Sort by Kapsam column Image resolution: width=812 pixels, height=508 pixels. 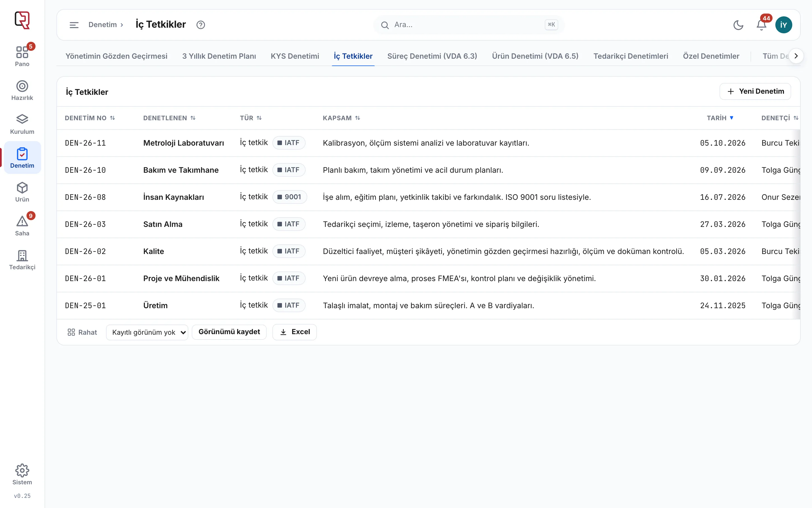tap(341, 118)
